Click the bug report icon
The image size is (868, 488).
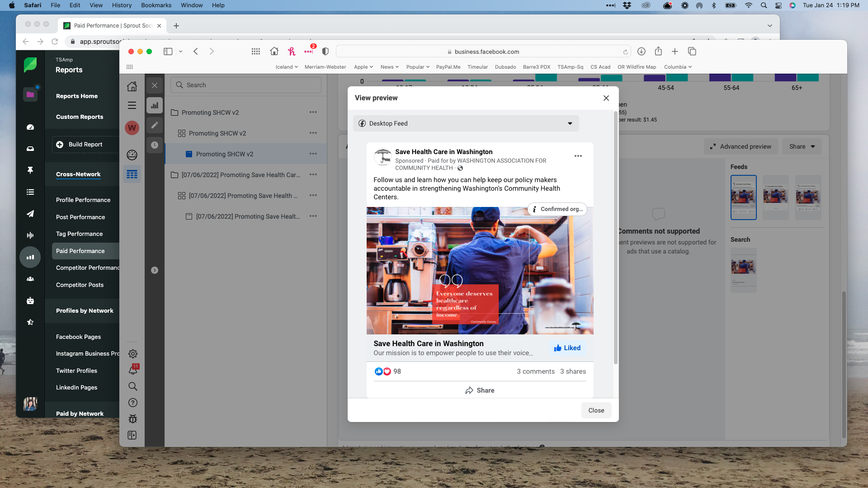pos(133,419)
